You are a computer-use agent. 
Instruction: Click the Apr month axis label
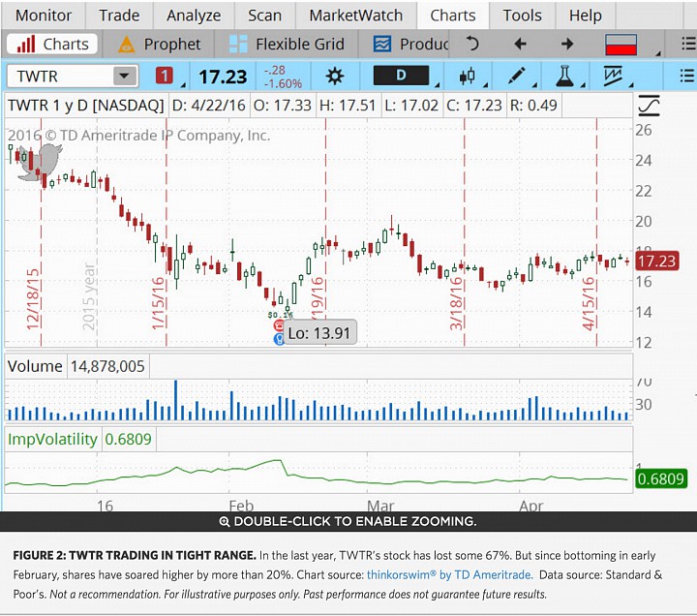point(531,506)
